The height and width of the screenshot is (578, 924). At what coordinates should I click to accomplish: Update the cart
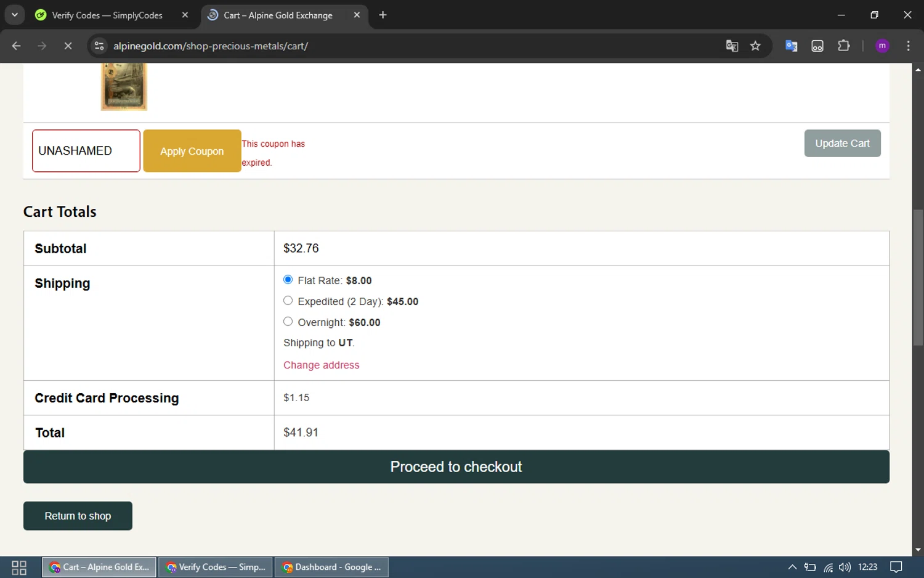pos(842,144)
